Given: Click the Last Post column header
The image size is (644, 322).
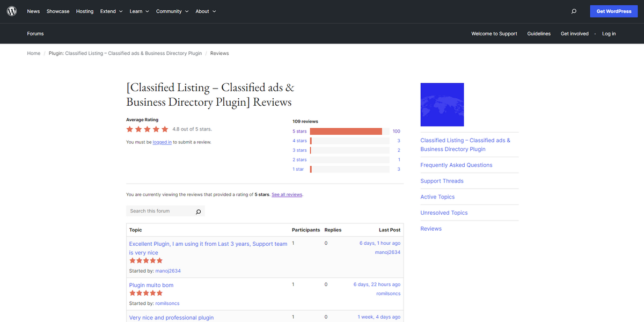Looking at the screenshot, I should 390,230.
